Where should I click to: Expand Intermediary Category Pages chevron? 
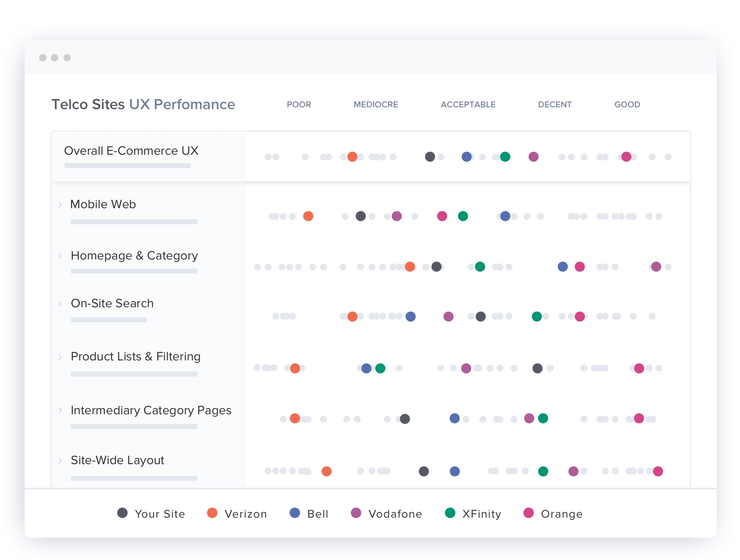[60, 410]
